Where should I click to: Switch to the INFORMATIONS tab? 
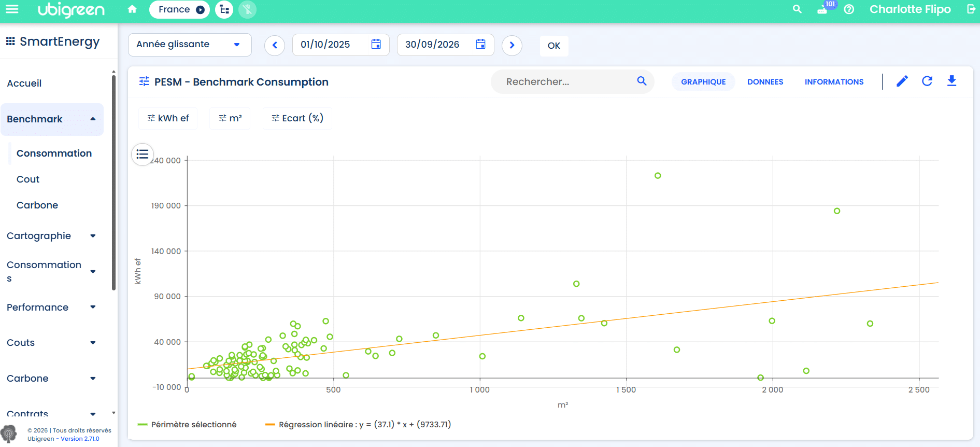pyautogui.click(x=834, y=82)
